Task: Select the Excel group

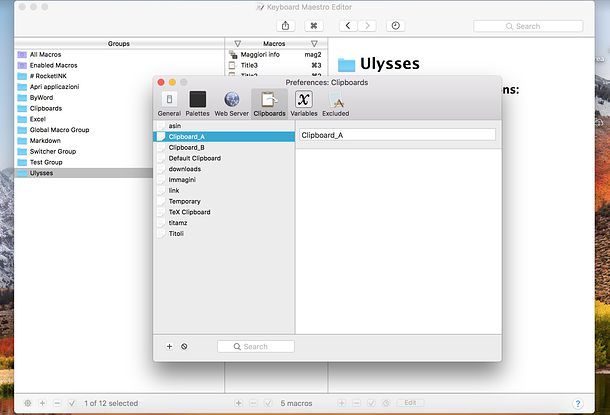Action: tap(84, 119)
